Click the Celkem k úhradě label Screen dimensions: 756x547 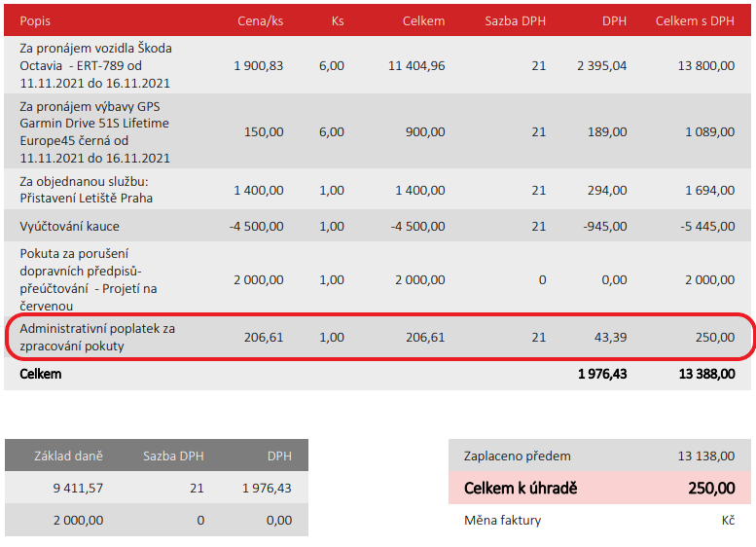(x=521, y=488)
